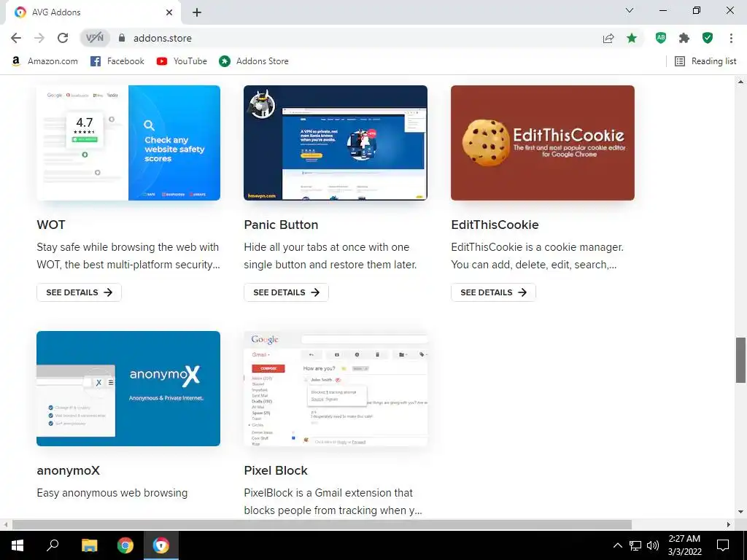Click the Panic Button title text

[x=281, y=225]
